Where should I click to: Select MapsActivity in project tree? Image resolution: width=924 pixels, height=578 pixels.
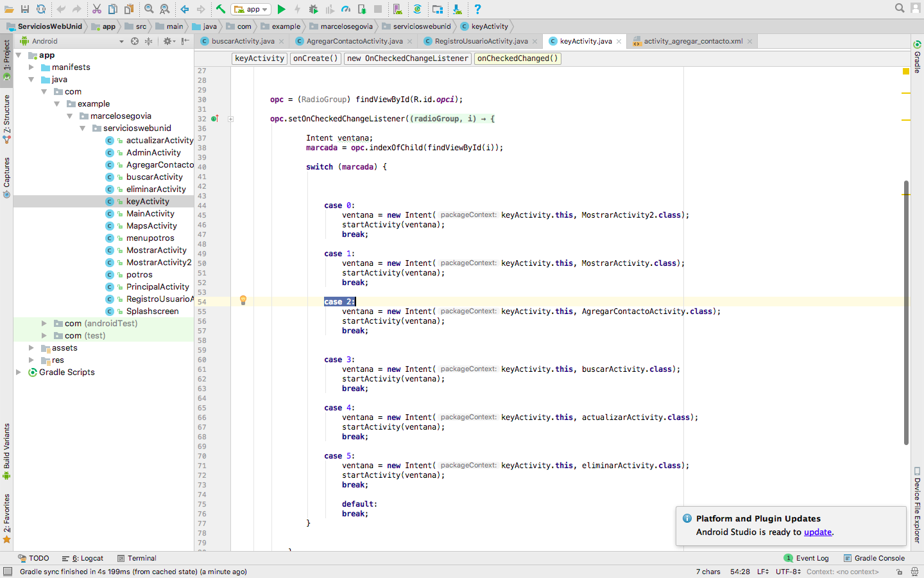(151, 226)
